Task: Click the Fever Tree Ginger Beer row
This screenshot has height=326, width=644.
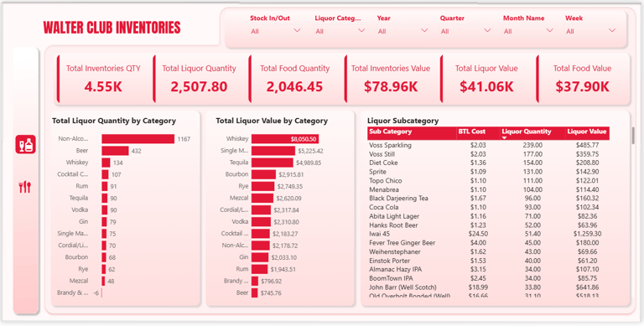Action: pos(488,243)
